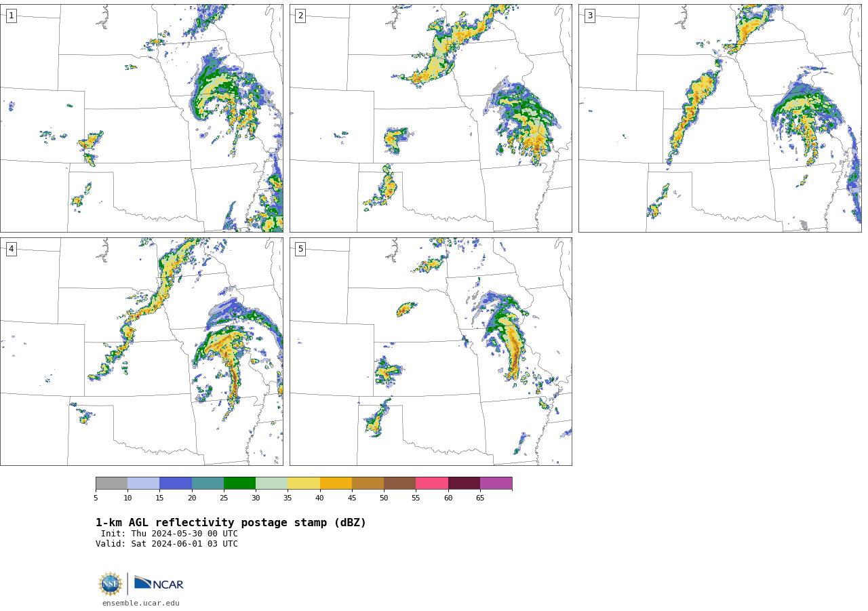Click the Init: Thu 2024-05-30 00 UTC line
The image size is (868, 611).
170,534
